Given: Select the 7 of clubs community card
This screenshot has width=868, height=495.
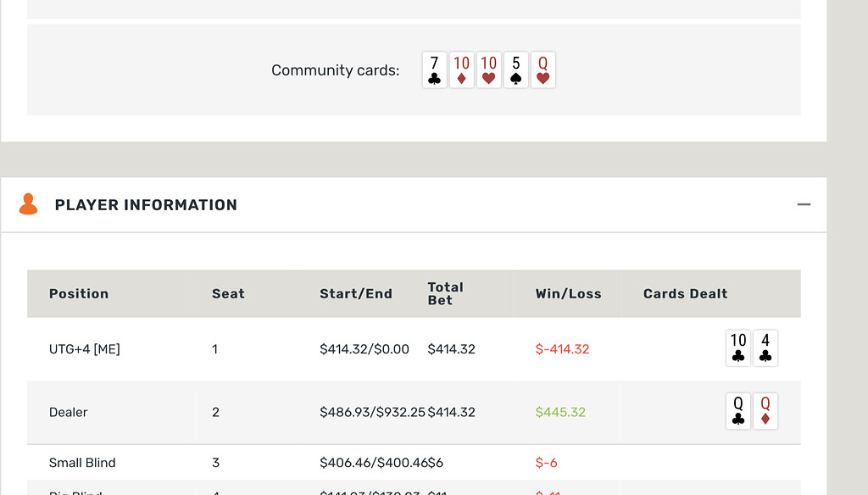Looking at the screenshot, I should point(434,70).
